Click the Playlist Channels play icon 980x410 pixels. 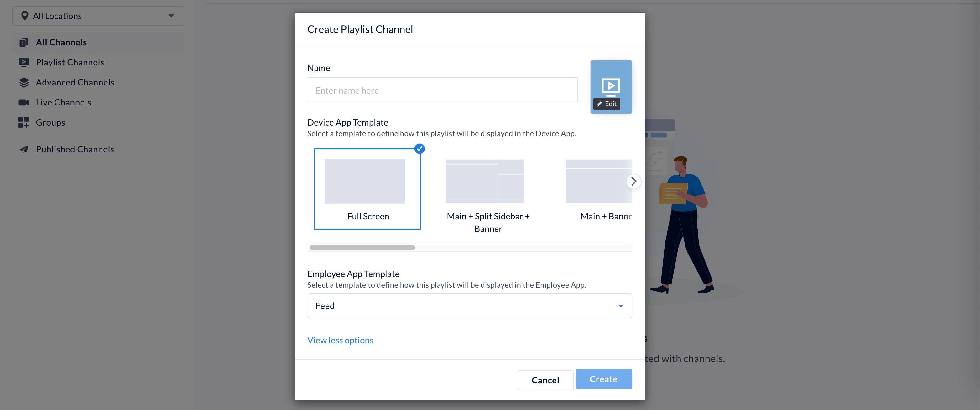[23, 62]
